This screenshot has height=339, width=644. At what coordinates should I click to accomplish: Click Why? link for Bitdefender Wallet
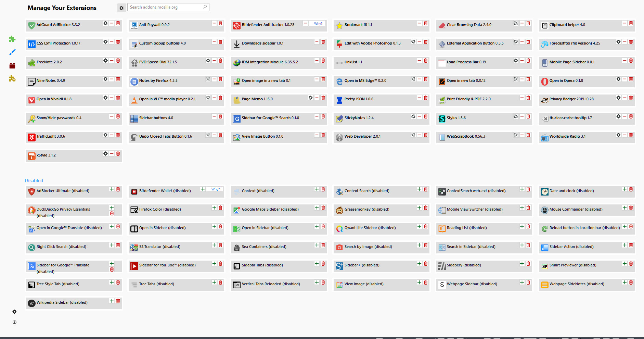point(216,189)
